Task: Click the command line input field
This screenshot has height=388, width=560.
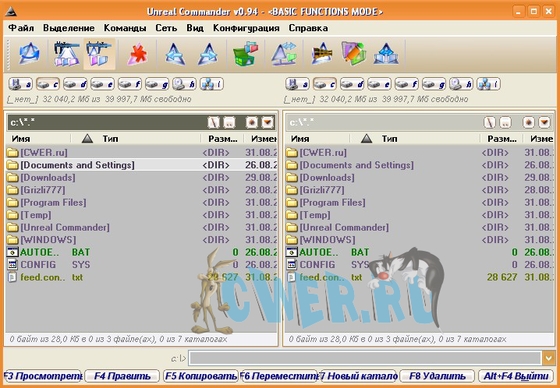Action: [x=365, y=358]
